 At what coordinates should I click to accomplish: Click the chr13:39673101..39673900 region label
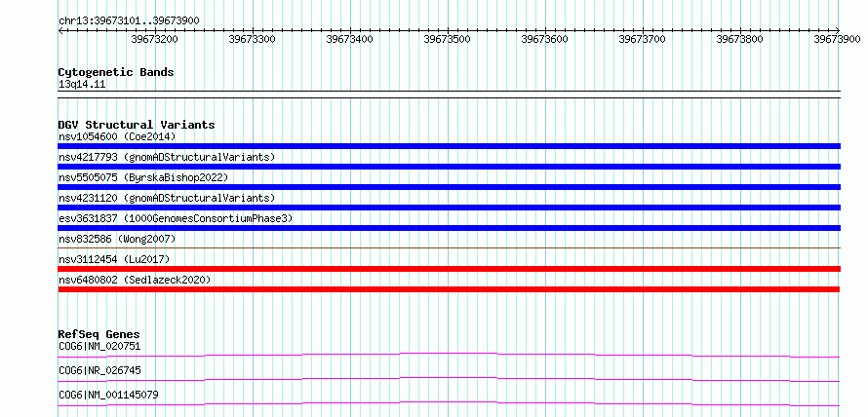click(129, 20)
